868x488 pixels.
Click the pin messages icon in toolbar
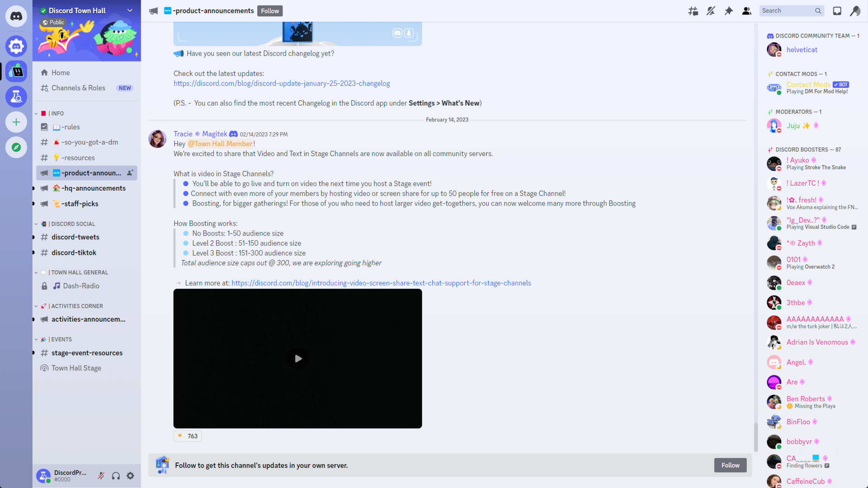pyautogui.click(x=728, y=10)
